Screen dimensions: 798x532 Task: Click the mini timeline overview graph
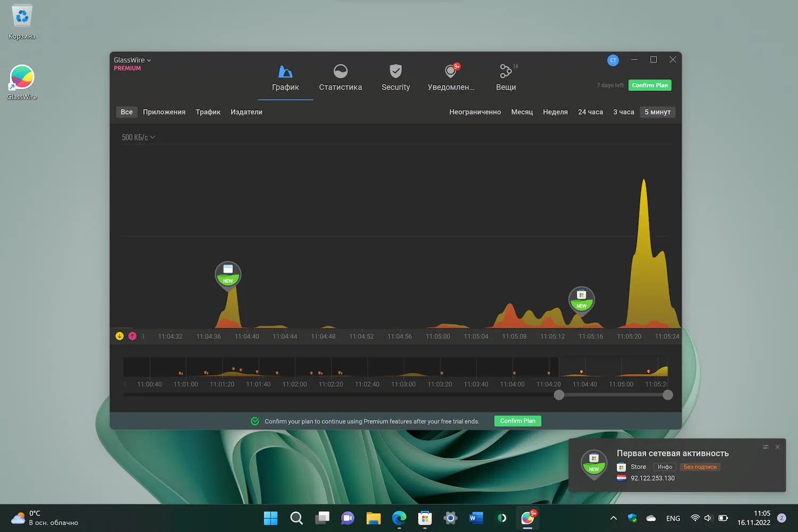395,367
